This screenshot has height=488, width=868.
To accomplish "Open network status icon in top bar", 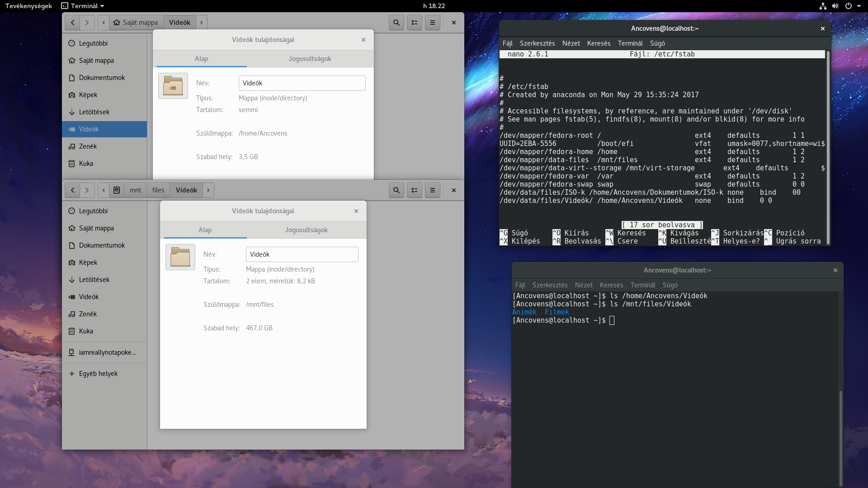I will pos(823,6).
